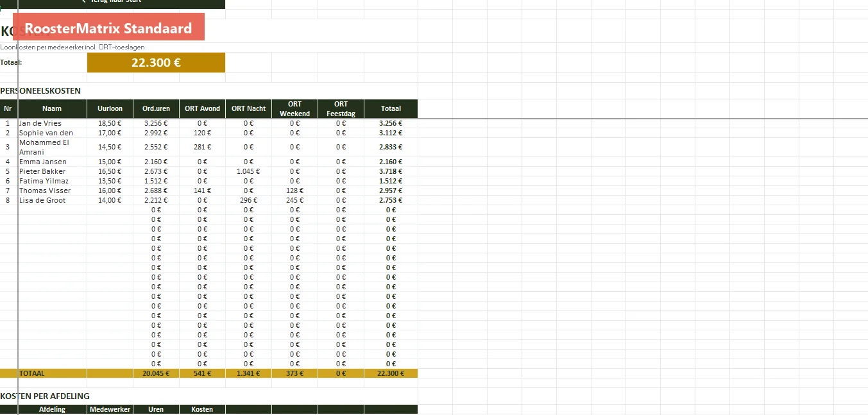Viewport: 868px width, 415px height.
Task: Click the Uurloon column header
Action: (x=110, y=109)
